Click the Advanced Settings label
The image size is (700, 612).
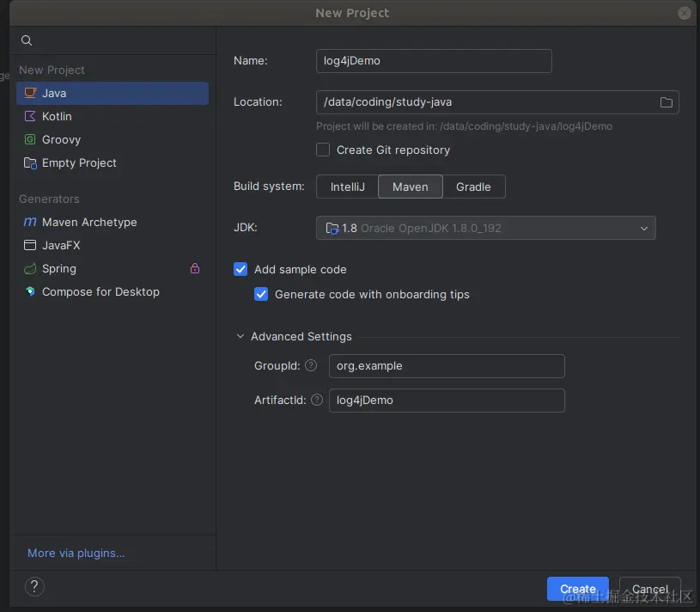click(x=301, y=336)
